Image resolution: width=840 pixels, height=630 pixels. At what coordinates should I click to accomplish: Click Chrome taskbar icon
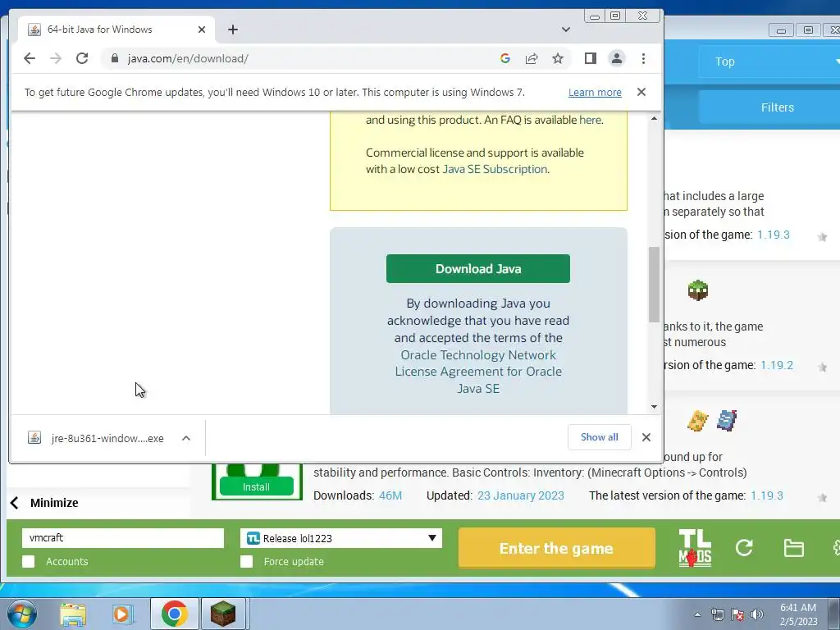pos(174,614)
